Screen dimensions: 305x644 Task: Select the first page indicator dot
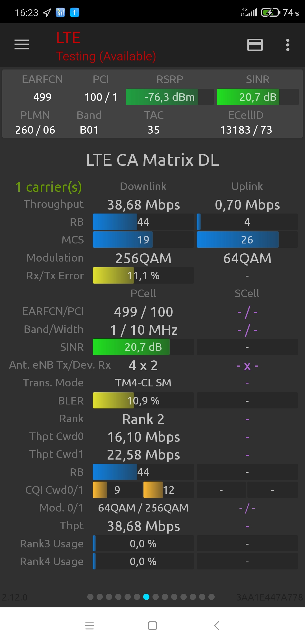click(90, 597)
